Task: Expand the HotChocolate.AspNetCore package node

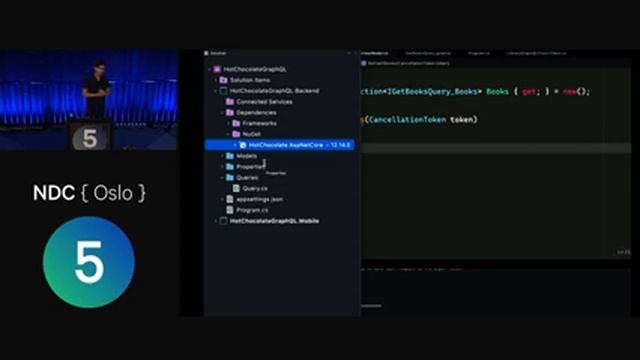Action: (x=236, y=145)
